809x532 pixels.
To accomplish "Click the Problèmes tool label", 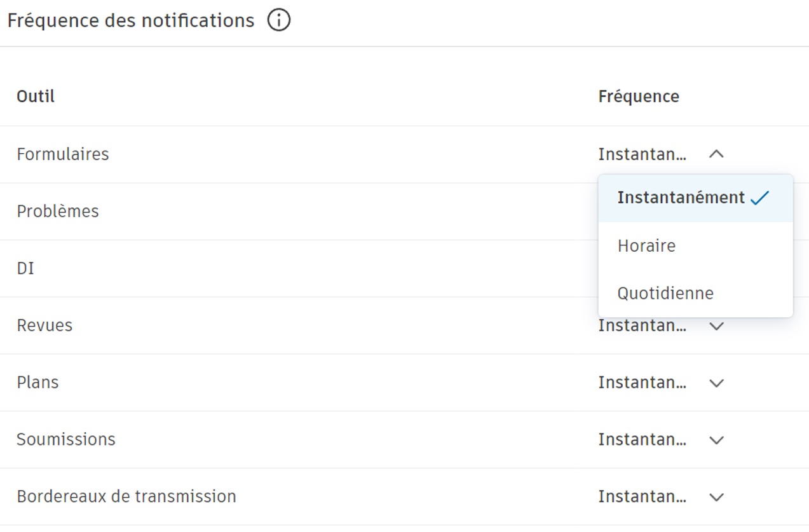I will pyautogui.click(x=58, y=211).
